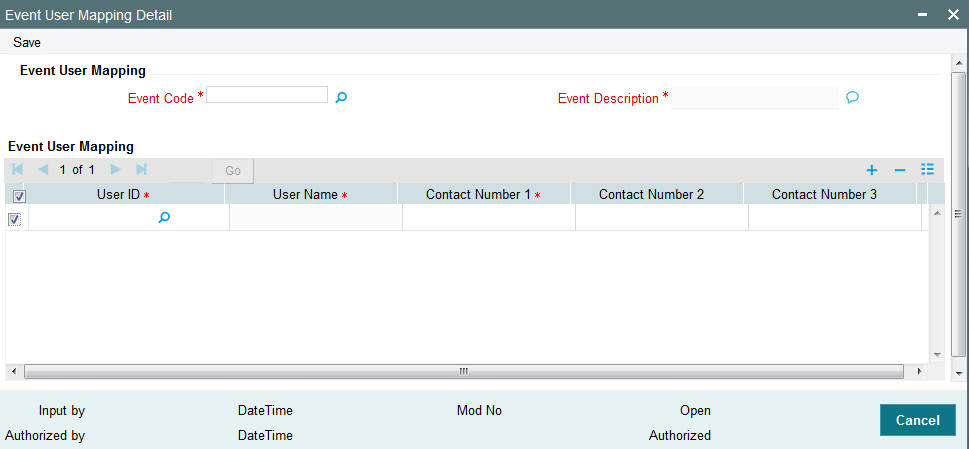
Task: Go to next page of mapping grid
Action: click(115, 169)
